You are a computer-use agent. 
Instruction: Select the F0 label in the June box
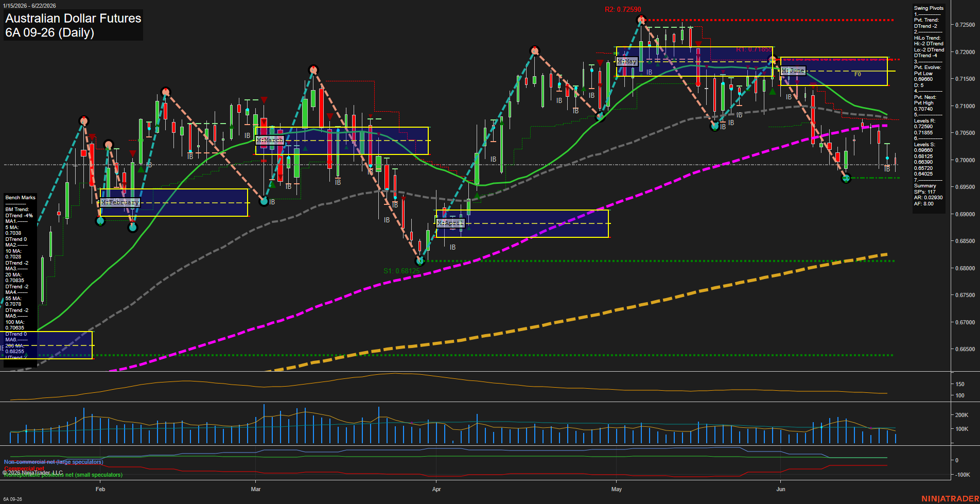click(x=857, y=74)
